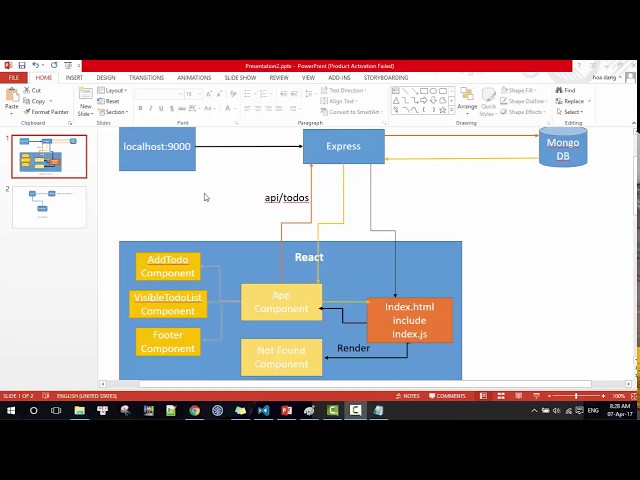Open the Layout dropdown
640x480 pixels.
[112, 90]
